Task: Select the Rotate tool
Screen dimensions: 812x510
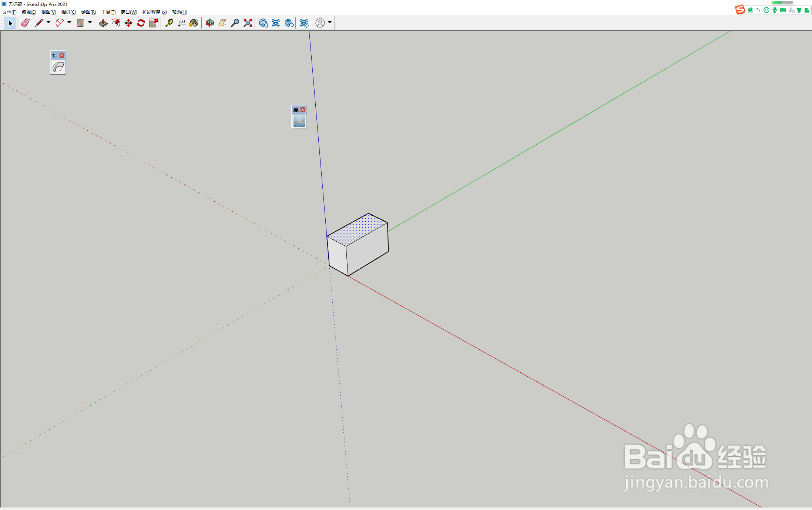Action: click(x=141, y=23)
